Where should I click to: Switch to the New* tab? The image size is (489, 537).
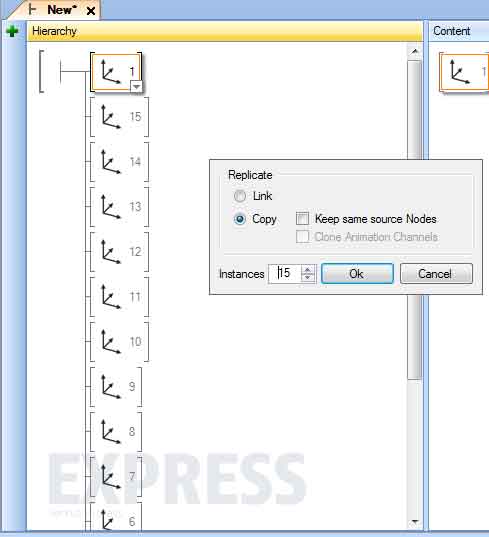(x=60, y=10)
